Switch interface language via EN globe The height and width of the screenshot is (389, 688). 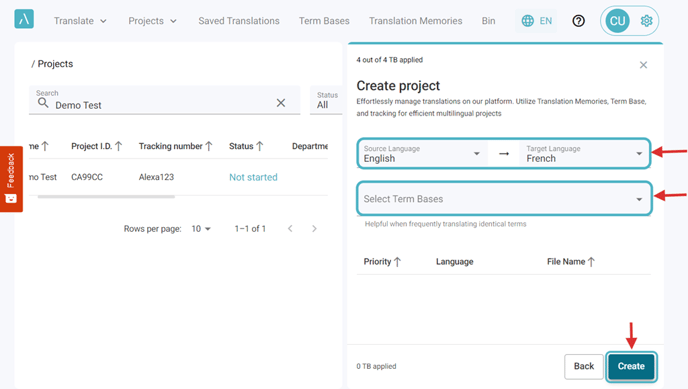click(536, 21)
